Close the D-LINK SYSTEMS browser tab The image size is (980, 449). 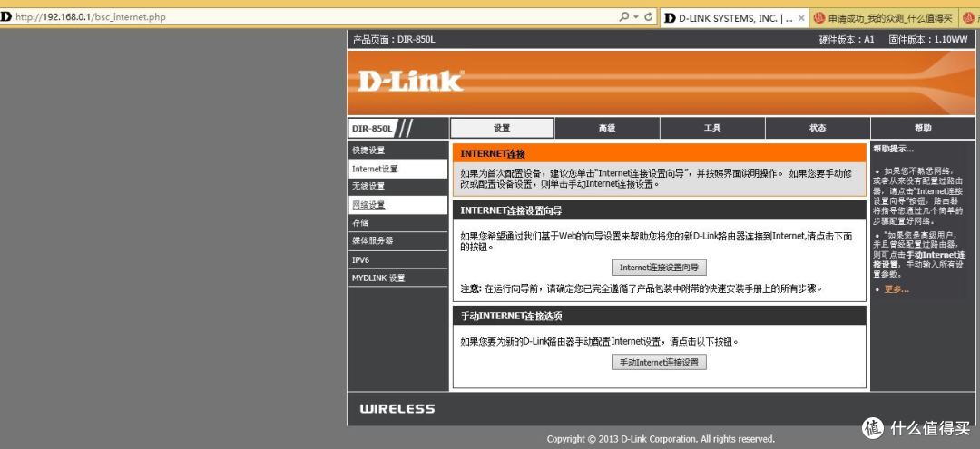tap(802, 18)
